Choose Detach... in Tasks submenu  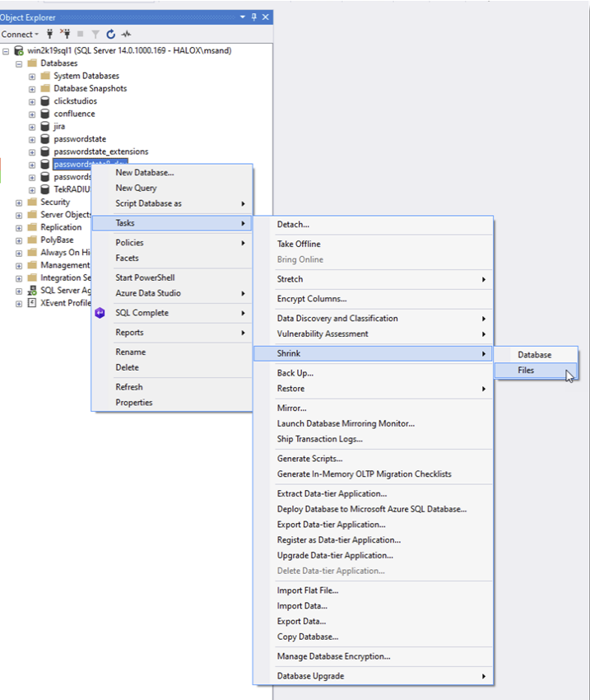[x=374, y=225]
